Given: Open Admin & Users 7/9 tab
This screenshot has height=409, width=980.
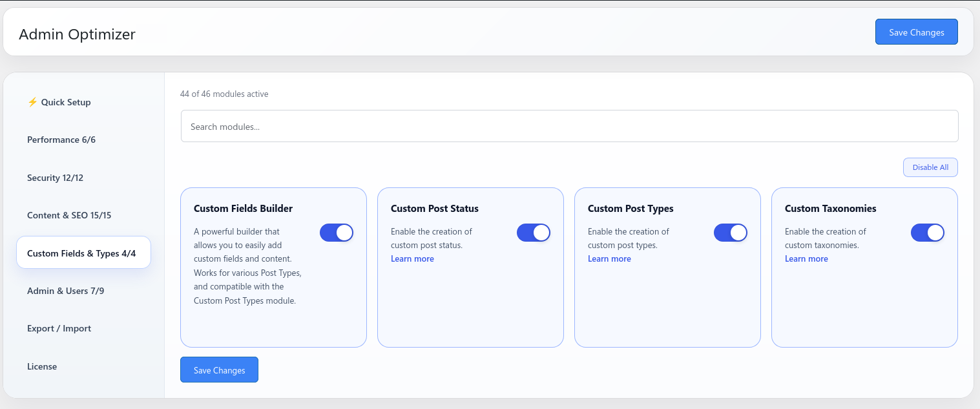Looking at the screenshot, I should point(83,291).
